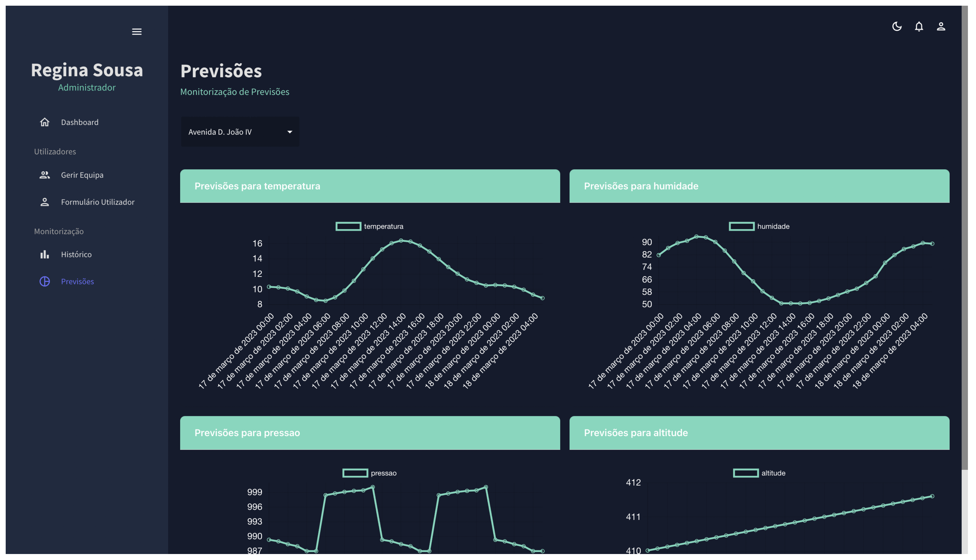This screenshot has height=560, width=976.
Task: Collapse sidebar with hamburger menu icon
Action: [137, 31]
